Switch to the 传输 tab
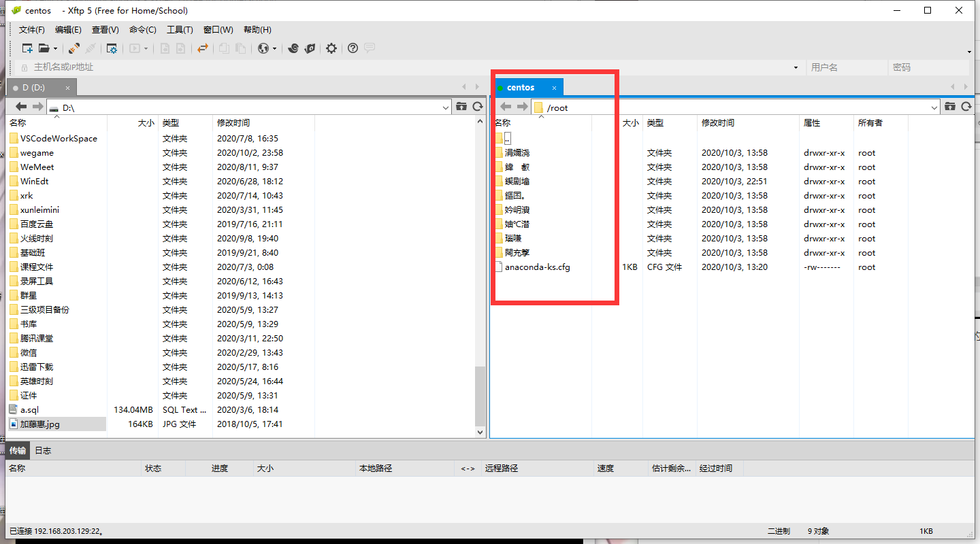Screen dimensions: 980x544 point(18,450)
